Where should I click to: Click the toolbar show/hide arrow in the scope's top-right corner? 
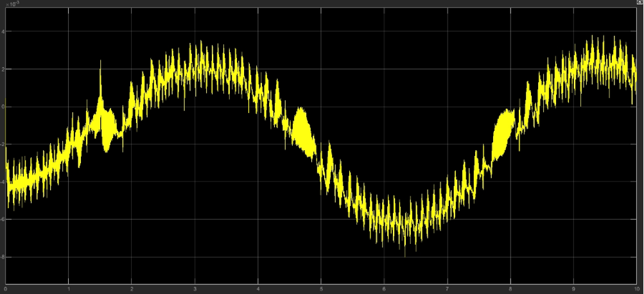tap(640, 2)
